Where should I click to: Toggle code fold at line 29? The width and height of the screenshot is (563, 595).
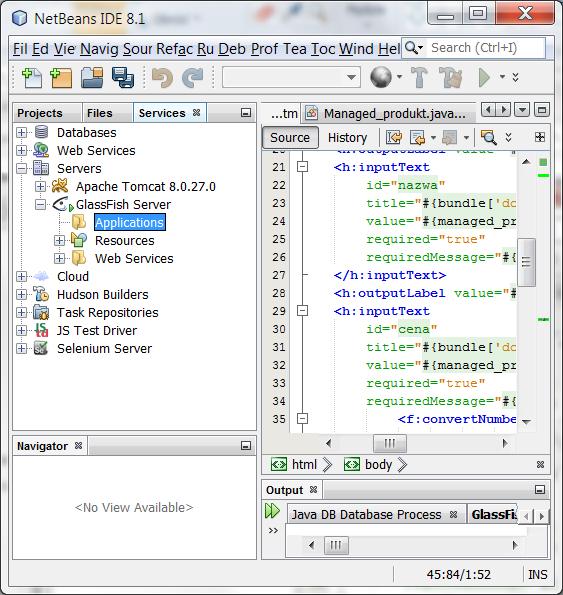[x=302, y=311]
